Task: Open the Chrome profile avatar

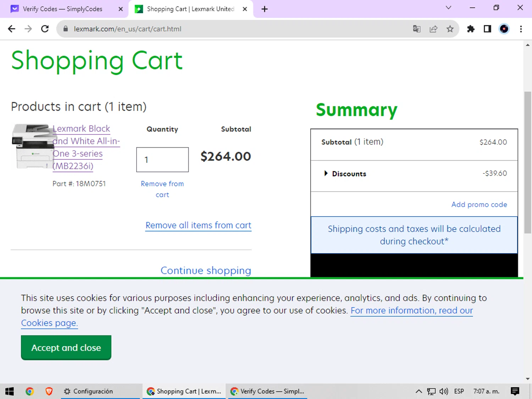Action: pos(504,29)
